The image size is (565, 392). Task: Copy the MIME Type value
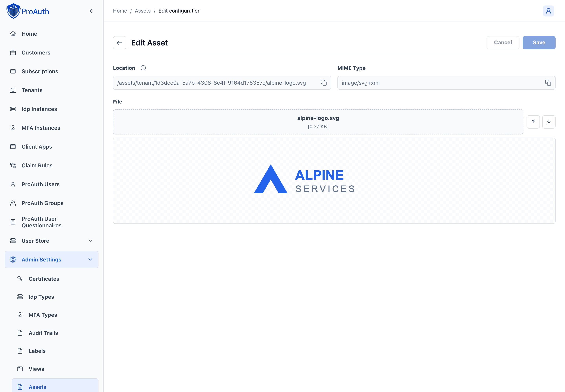coord(548,83)
